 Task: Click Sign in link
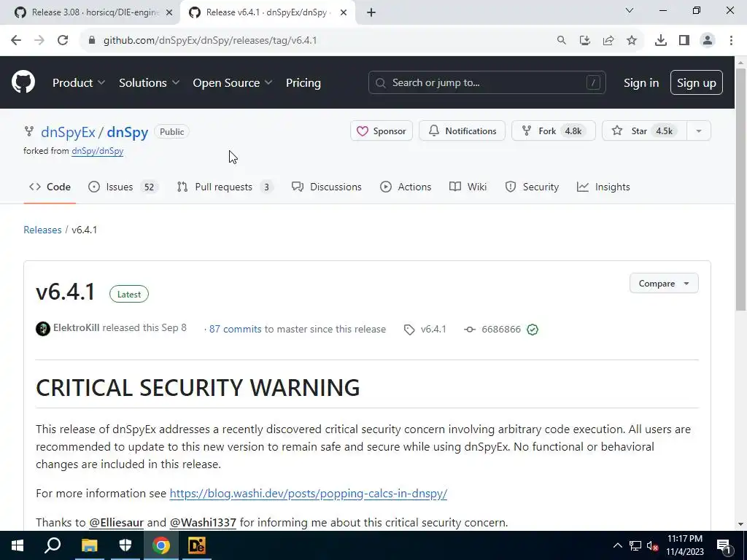641,83
